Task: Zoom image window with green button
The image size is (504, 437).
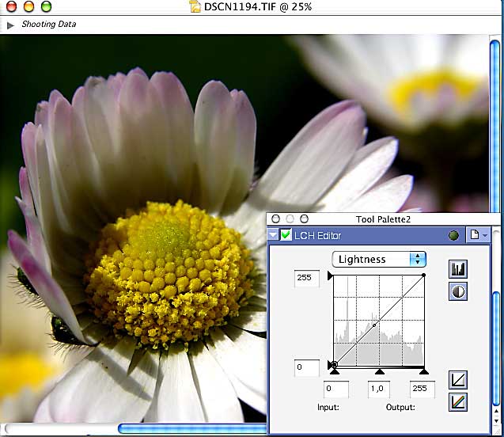Action: (46, 7)
